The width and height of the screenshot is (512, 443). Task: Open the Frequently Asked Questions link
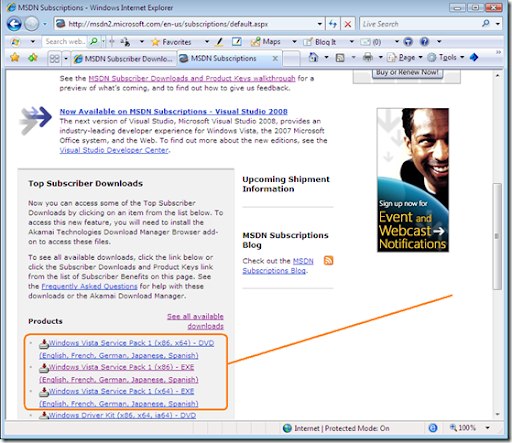coord(89,286)
